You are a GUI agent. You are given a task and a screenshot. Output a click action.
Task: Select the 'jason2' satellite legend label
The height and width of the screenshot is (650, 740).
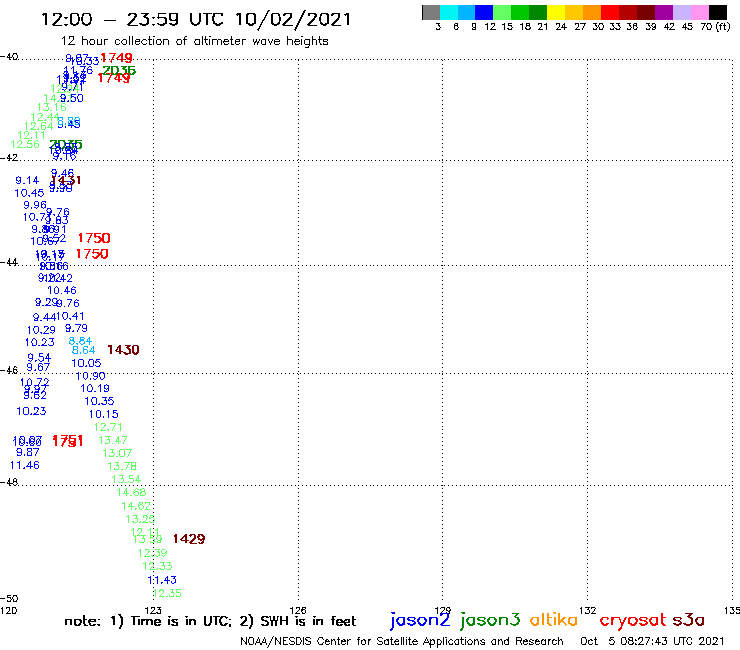[x=420, y=620]
